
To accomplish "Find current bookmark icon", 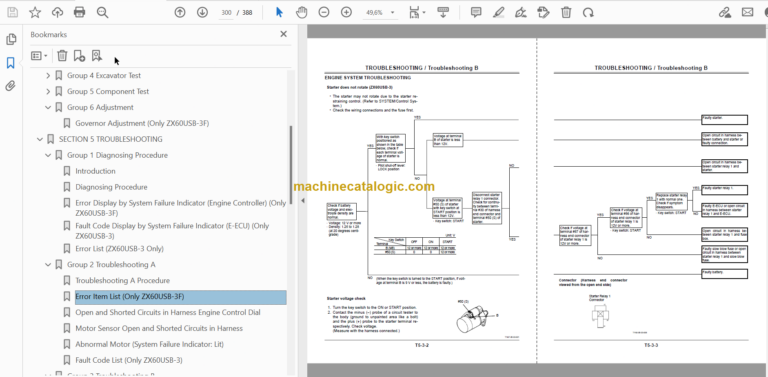I will click(x=97, y=56).
